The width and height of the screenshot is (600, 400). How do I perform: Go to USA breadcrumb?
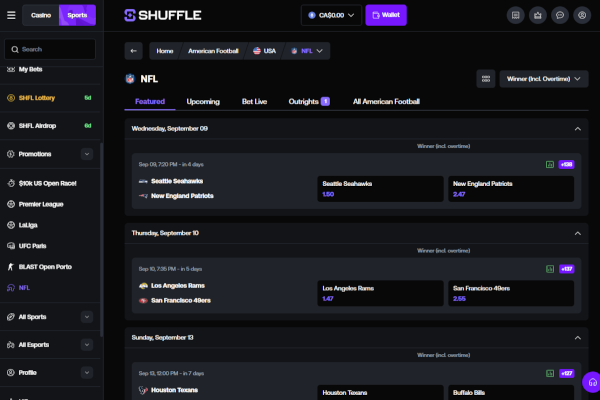(264, 51)
